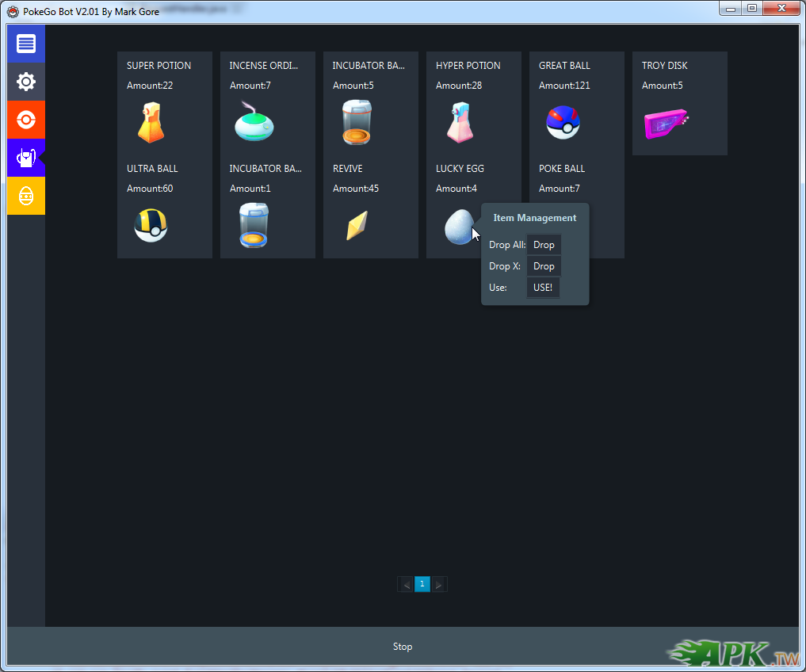Click the Amount:22 text
The image size is (806, 672).
coord(150,86)
